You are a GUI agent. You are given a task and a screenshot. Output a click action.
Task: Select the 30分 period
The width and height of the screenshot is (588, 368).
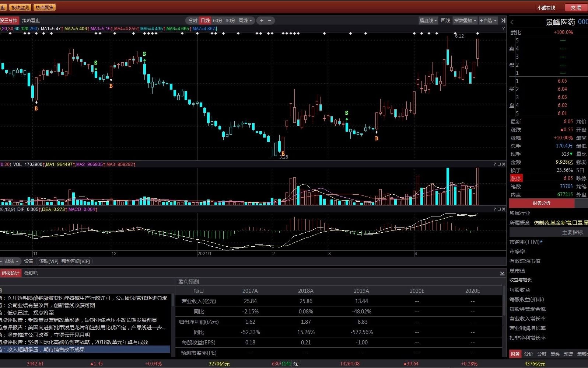coord(231,21)
